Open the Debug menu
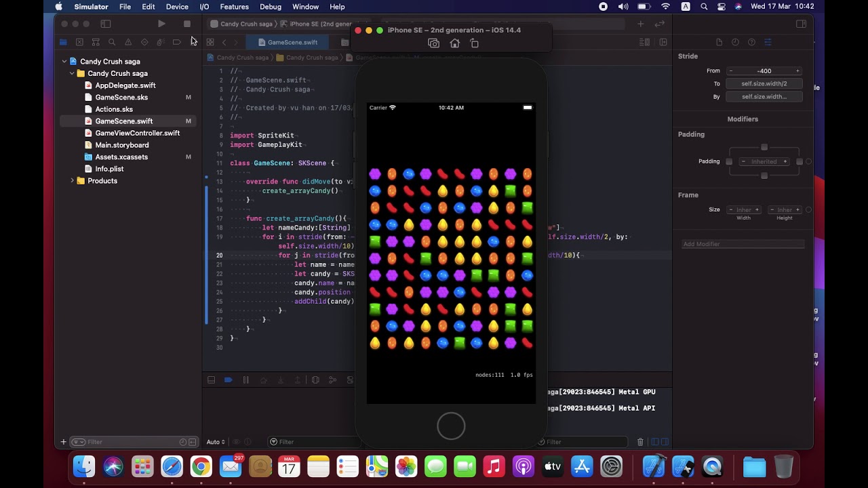Viewport: 868px width, 488px height. pos(270,7)
